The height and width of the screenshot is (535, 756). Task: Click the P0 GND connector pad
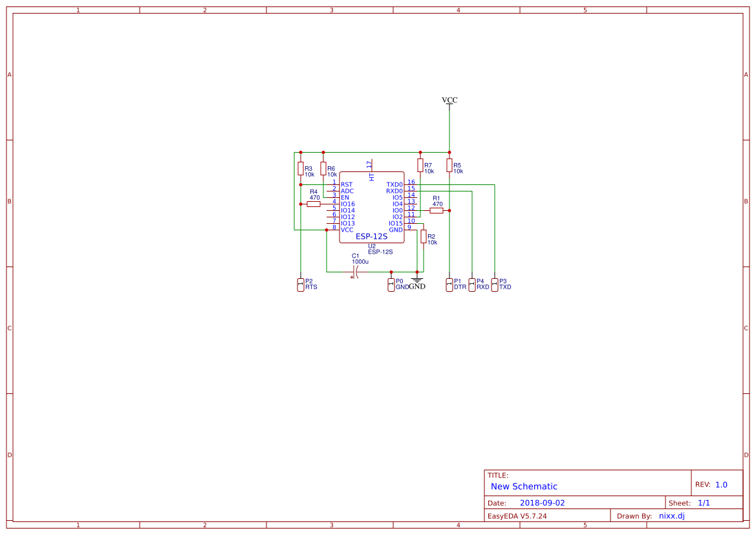[391, 285]
